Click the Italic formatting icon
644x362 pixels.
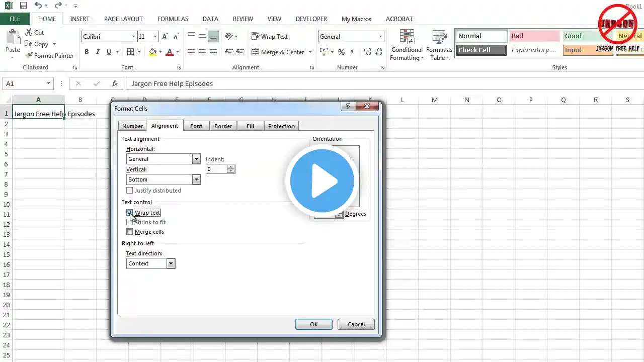pyautogui.click(x=98, y=52)
